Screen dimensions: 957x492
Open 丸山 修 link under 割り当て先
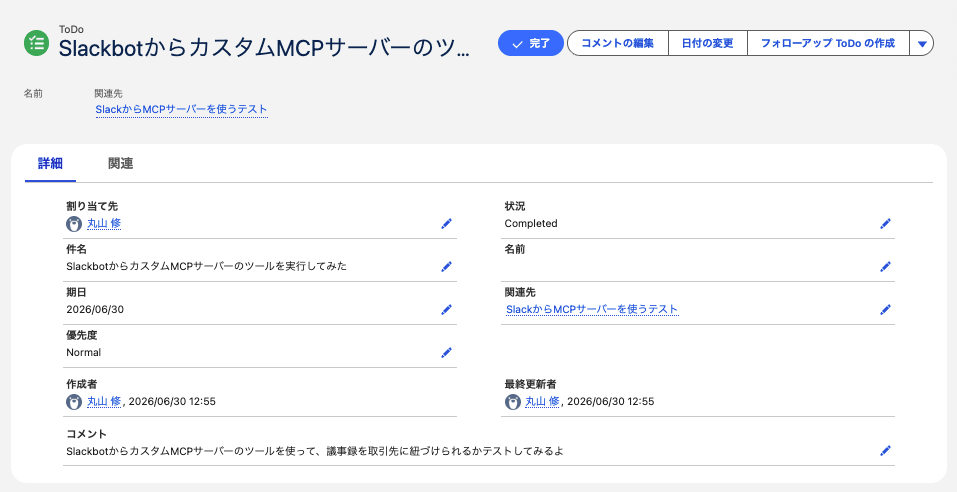(104, 224)
